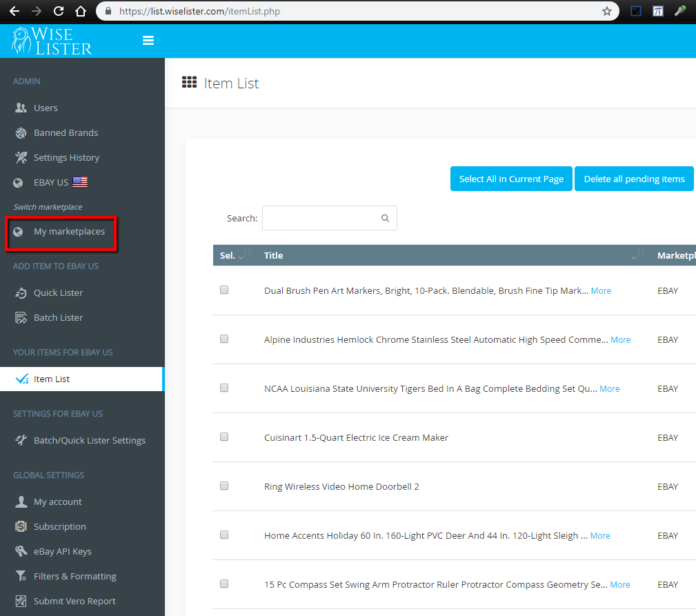Open eBay API Keys in the sidebar

click(x=63, y=551)
